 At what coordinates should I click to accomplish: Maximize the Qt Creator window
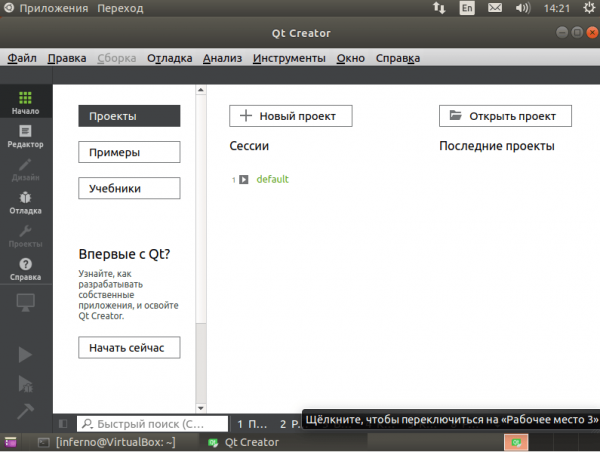coord(577,33)
